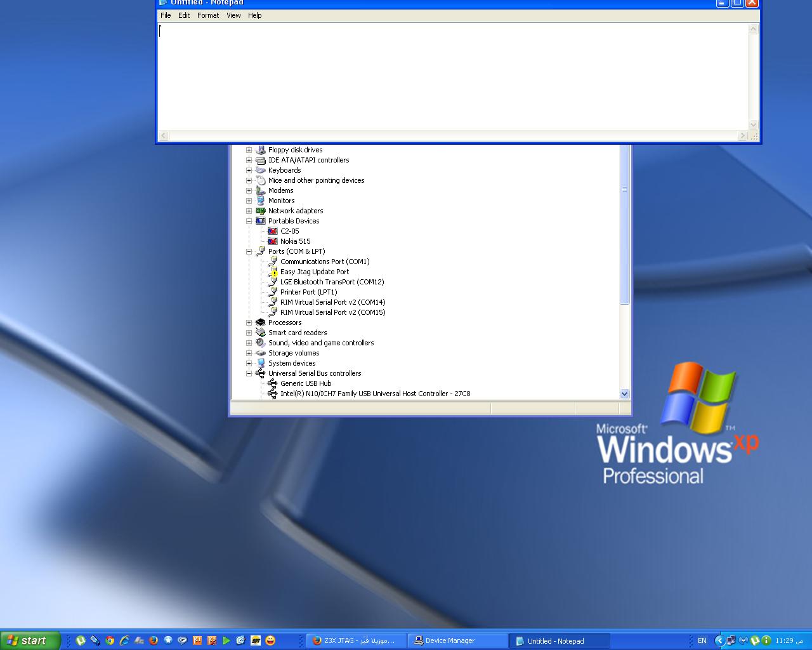
Task: Open the Notepad Edit menu
Action: click(184, 15)
